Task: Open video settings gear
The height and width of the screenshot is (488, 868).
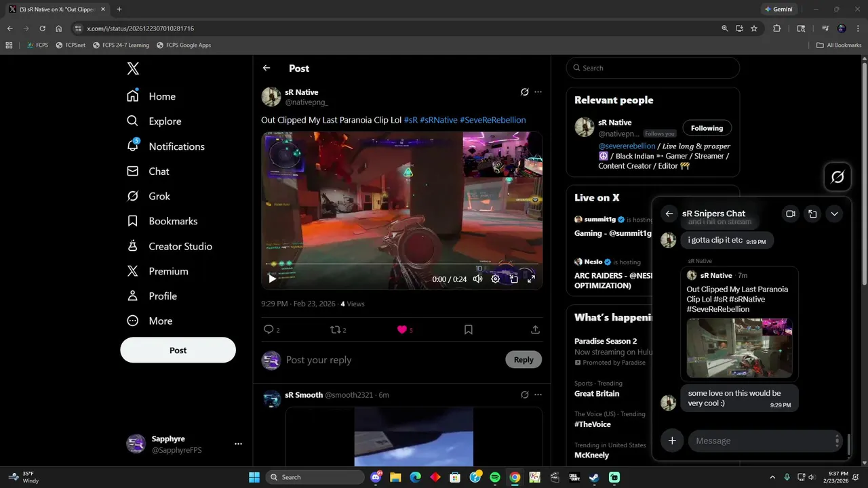Action: tap(496, 279)
